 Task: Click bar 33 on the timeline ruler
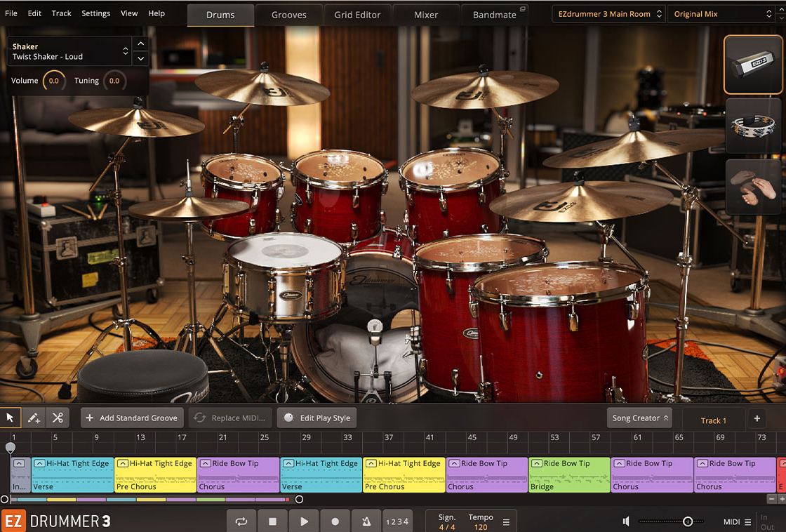tap(347, 437)
